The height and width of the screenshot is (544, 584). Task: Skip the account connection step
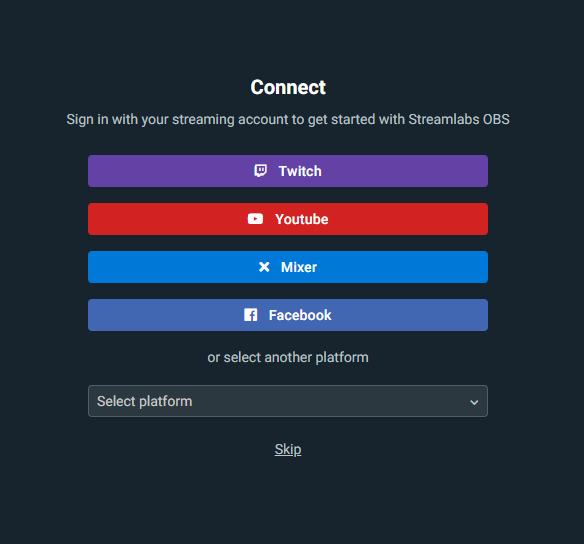(x=288, y=449)
